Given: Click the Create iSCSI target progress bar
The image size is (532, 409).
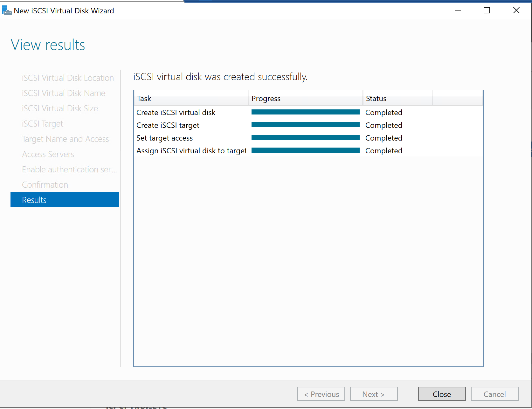Looking at the screenshot, I should point(305,125).
